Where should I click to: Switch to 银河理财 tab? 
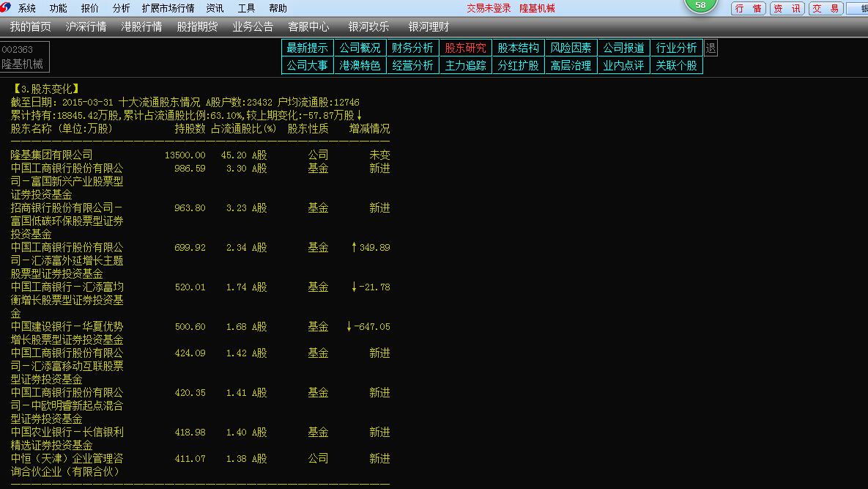[x=429, y=27]
